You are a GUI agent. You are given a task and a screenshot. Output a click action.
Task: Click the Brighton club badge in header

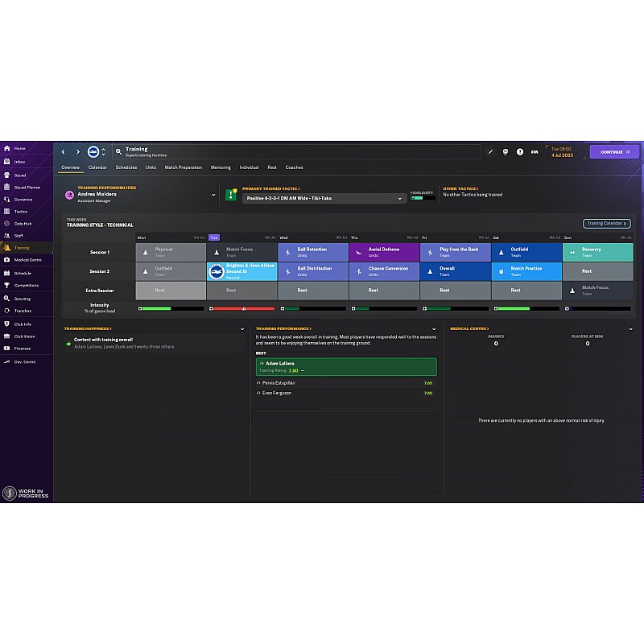pyautogui.click(x=93, y=151)
